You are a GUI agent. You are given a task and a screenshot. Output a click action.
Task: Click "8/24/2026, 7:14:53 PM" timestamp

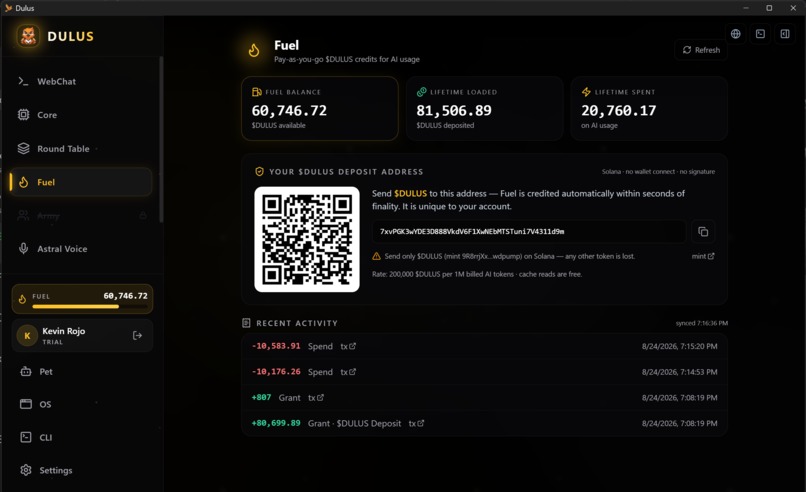[x=680, y=372]
